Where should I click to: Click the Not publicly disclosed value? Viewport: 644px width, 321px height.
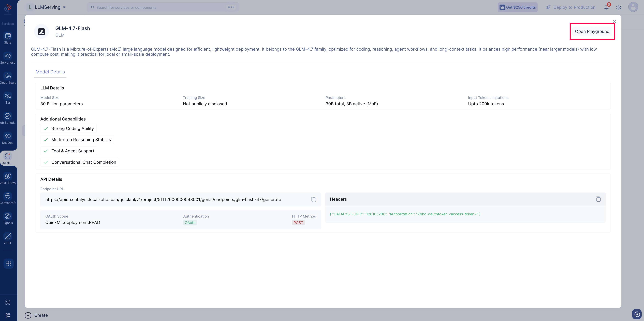[x=205, y=104]
